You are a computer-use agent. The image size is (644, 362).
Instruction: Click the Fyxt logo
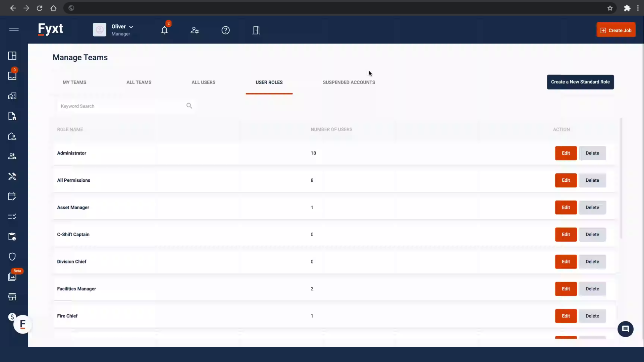(x=50, y=29)
